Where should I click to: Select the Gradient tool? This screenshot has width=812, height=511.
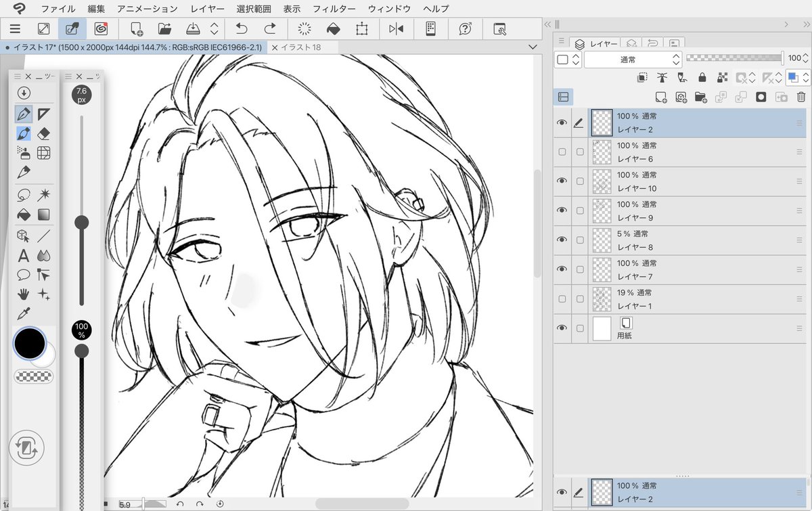(x=44, y=215)
